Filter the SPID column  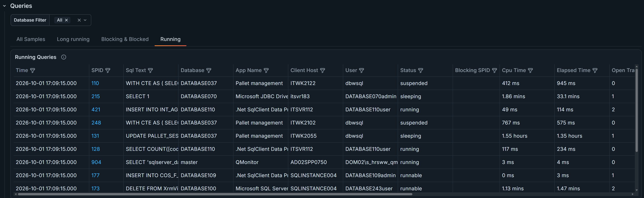[108, 71]
